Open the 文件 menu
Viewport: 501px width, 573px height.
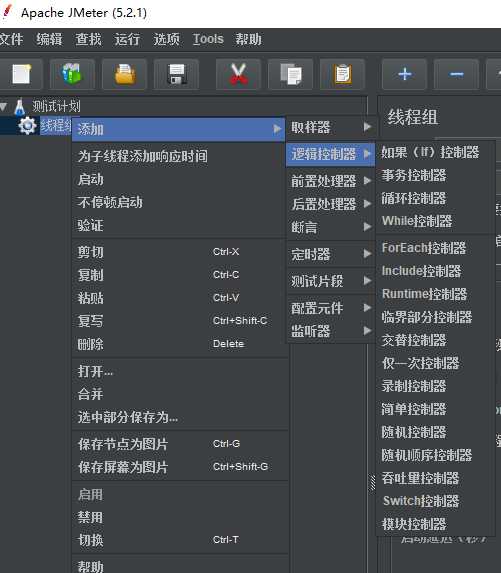point(11,39)
